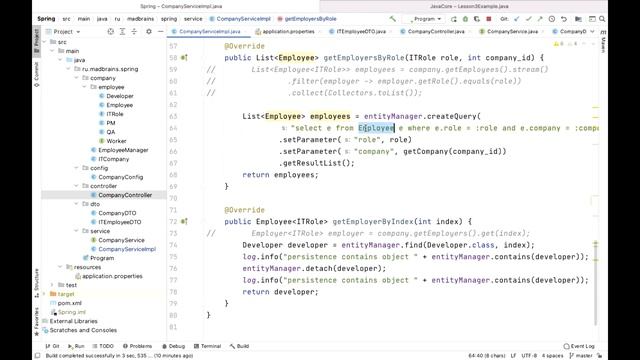The height and width of the screenshot is (360, 640).
Task: Collapse the company package
Action: [76, 78]
